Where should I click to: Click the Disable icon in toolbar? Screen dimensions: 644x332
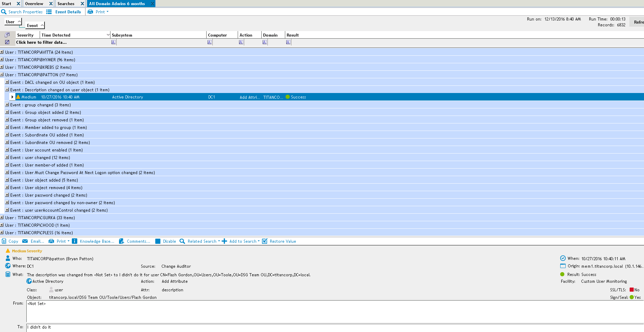click(158, 241)
